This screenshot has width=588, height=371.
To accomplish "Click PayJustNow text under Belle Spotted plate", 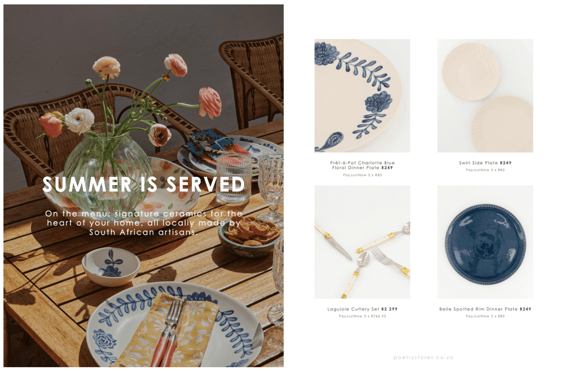I will (485, 316).
